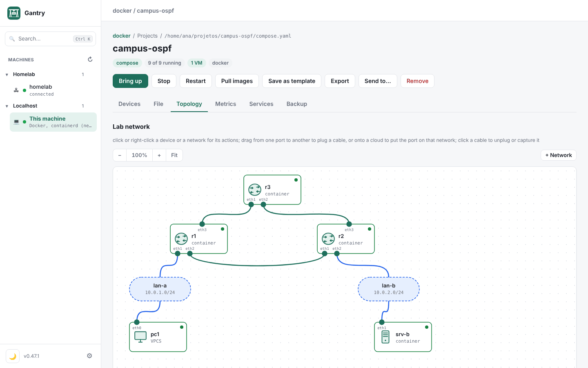
Task: Export the project
Action: [x=340, y=81]
